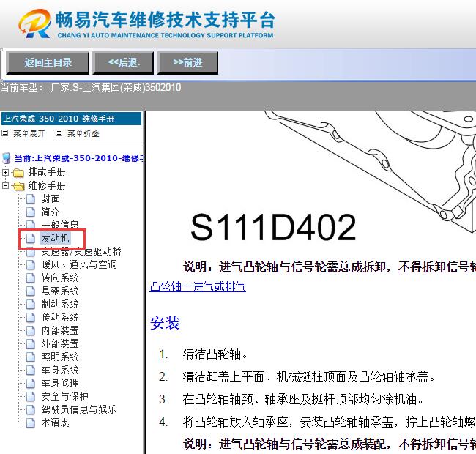Click the 安装 section heading
476x454 pixels.
tap(165, 323)
